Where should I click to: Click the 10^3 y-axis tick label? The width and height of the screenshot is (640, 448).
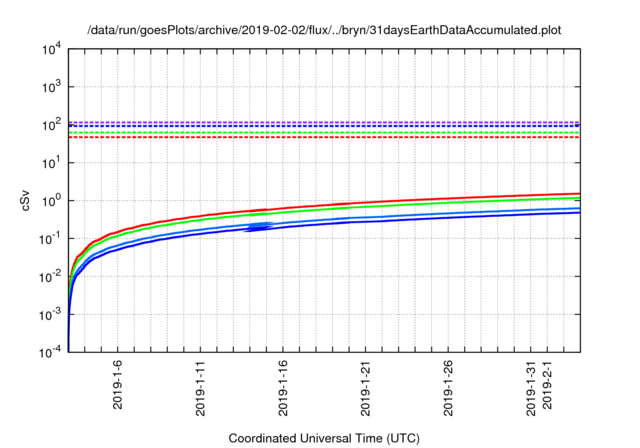51,86
